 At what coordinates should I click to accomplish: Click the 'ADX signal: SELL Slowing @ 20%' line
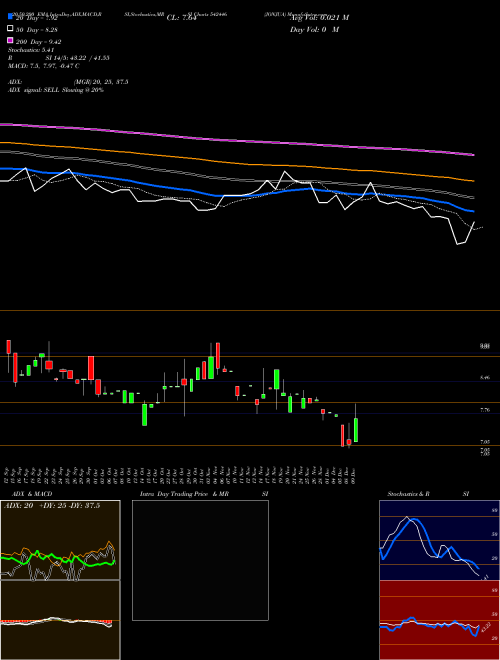point(56,90)
